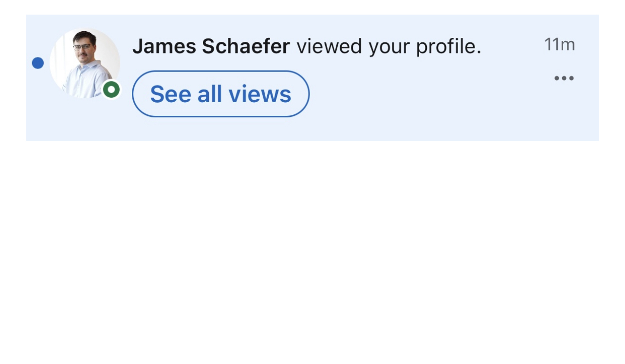
Task: Show the notification settings dots menu
Action: [564, 78]
